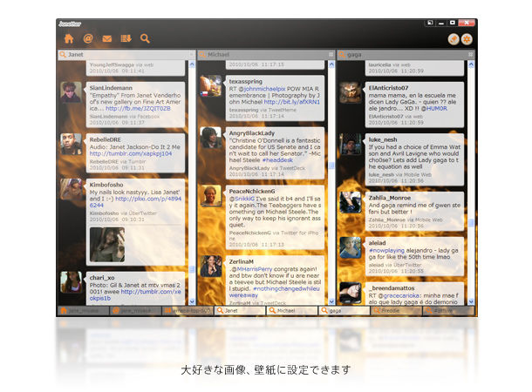Select the gaga tab in bottom bar
532x392 pixels.
[x=344, y=310]
